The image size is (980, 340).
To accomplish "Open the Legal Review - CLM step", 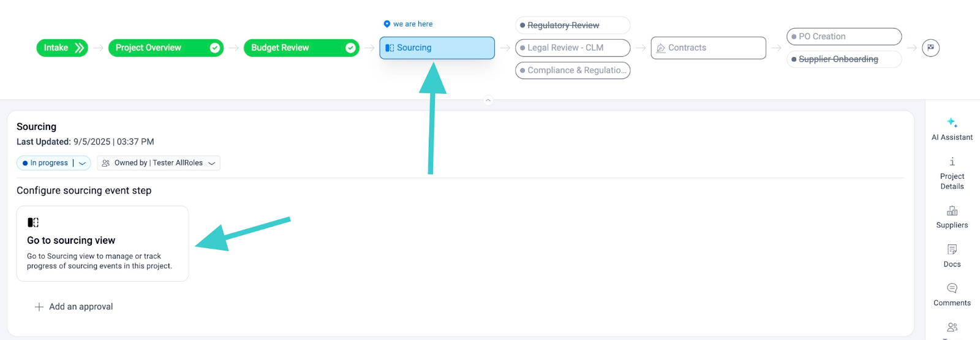I will tap(573, 48).
